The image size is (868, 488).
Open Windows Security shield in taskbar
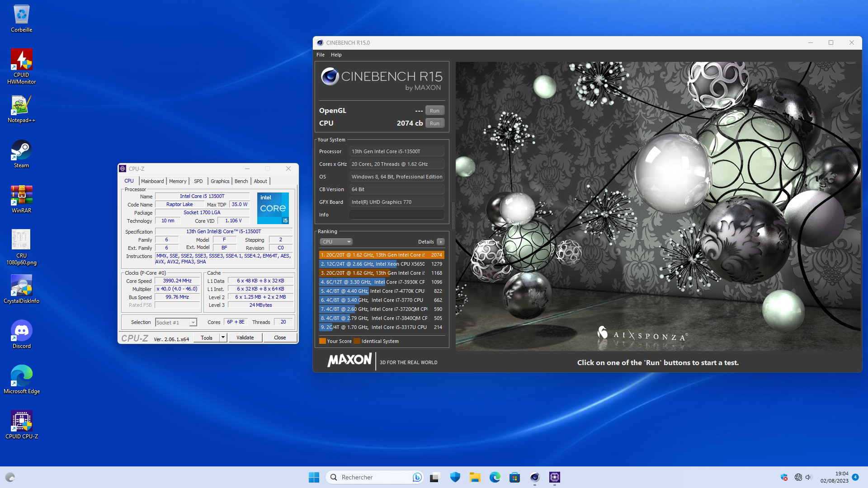(x=455, y=477)
